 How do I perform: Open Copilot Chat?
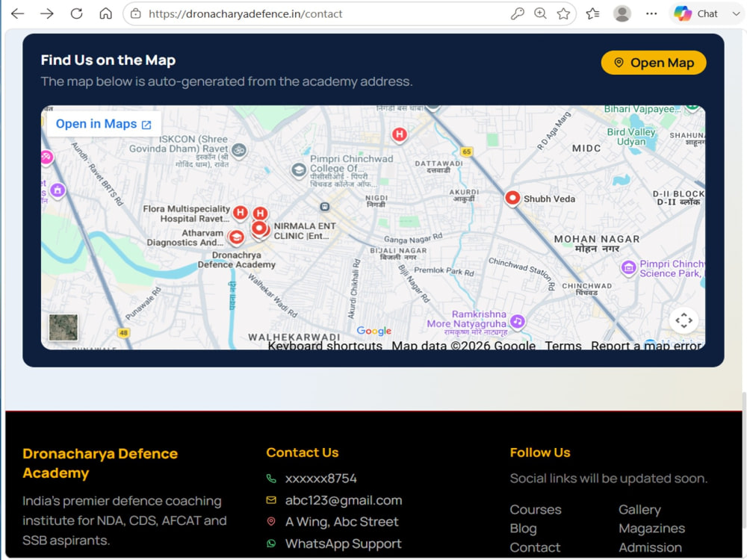pyautogui.click(x=696, y=13)
